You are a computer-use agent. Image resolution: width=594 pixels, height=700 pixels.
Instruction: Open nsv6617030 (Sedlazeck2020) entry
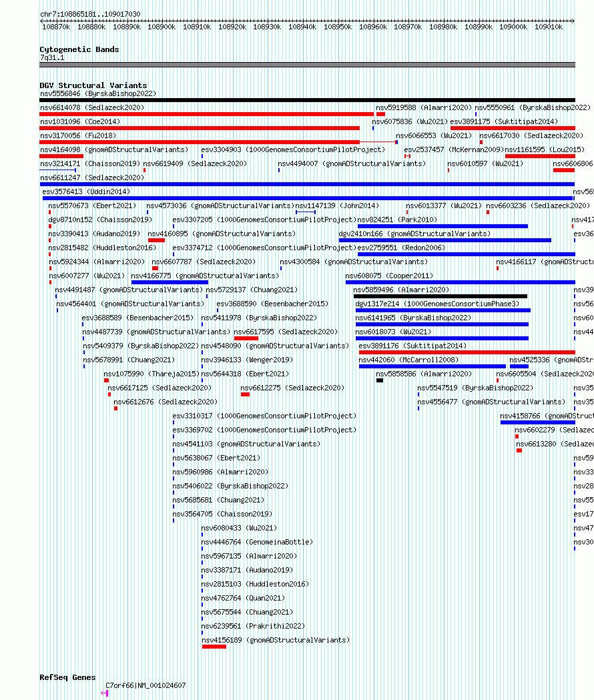531,135
